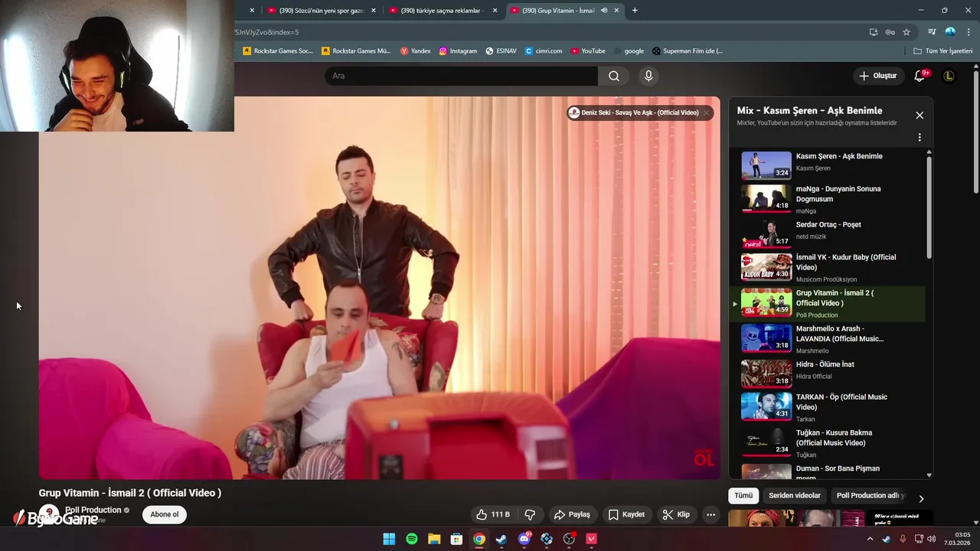This screenshot has width=980, height=551.
Task: Open Chrome media control icon
Action: [932, 32]
